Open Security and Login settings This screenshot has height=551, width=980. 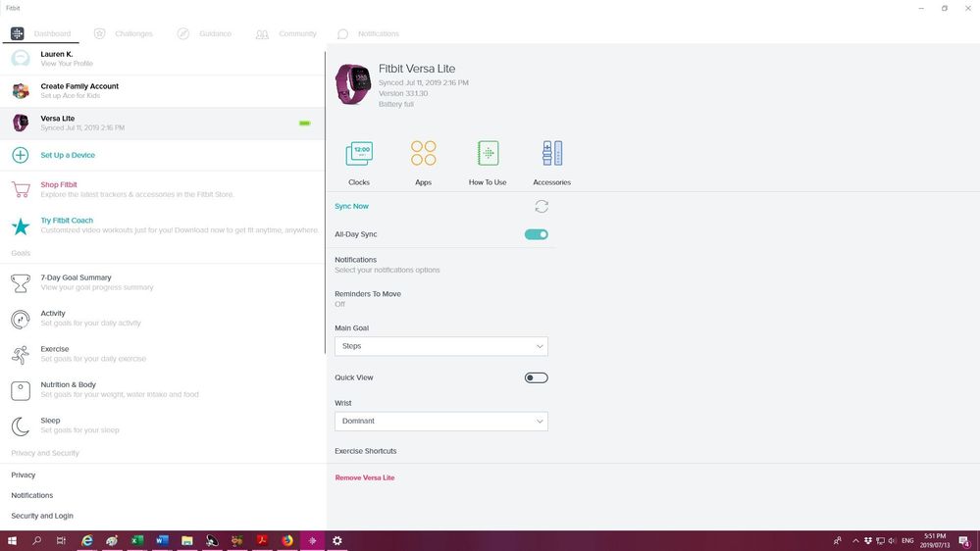pyautogui.click(x=42, y=516)
